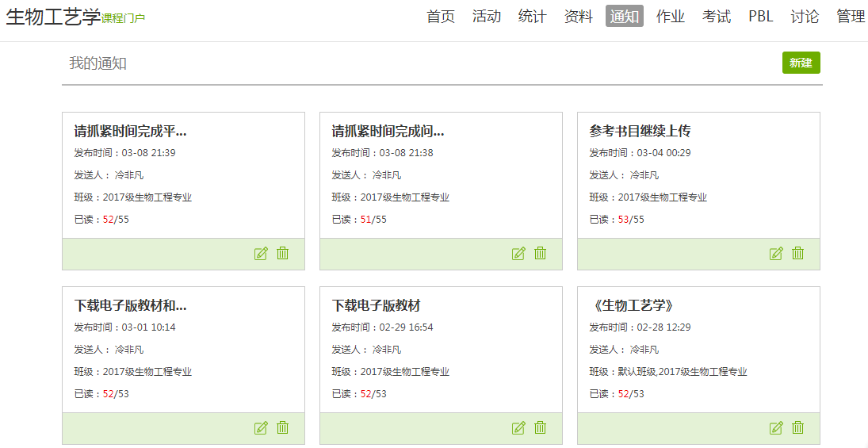Delete the 下载电子版教材和... notice
The width and height of the screenshot is (868, 448).
pos(283,428)
